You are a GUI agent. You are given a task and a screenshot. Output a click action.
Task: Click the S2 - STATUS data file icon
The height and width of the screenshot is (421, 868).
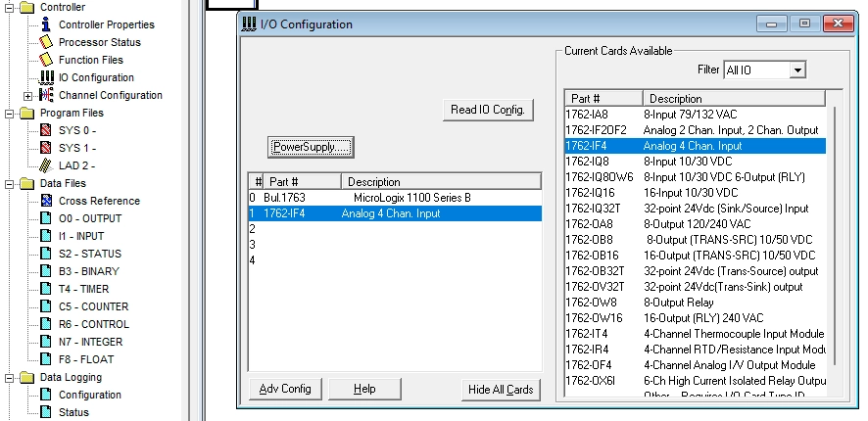click(x=46, y=254)
